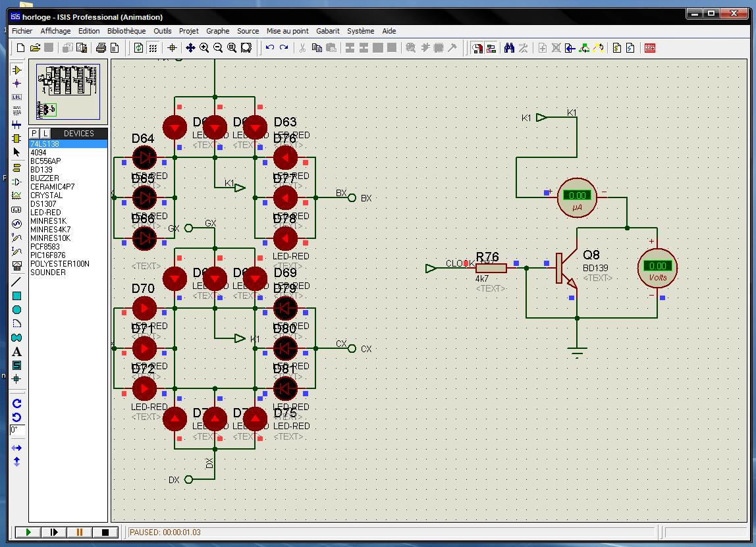756x547 pixels.
Task: Choose the Virtual Instruments tool
Action: pos(17,265)
